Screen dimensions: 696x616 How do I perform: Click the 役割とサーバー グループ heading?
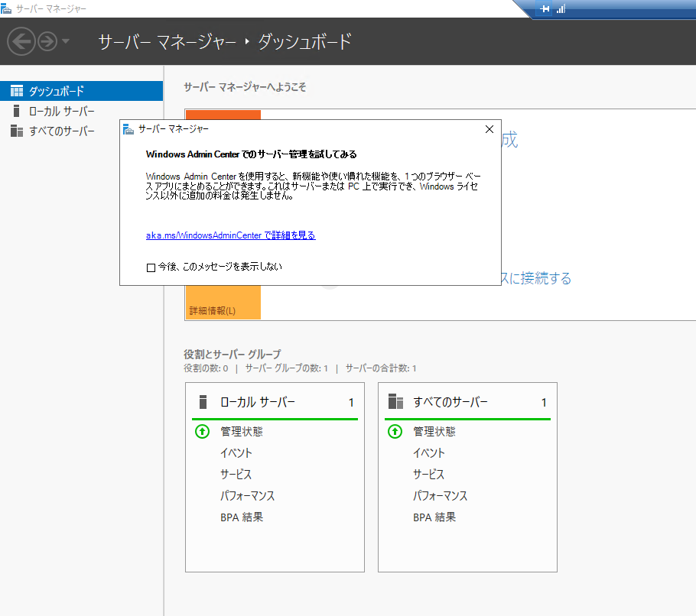(x=233, y=354)
